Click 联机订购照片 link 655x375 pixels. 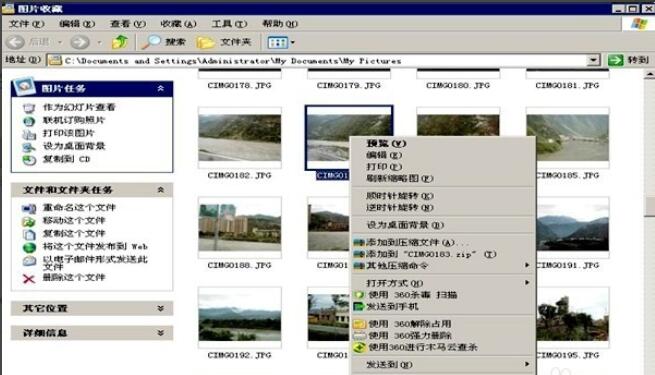[x=74, y=120]
